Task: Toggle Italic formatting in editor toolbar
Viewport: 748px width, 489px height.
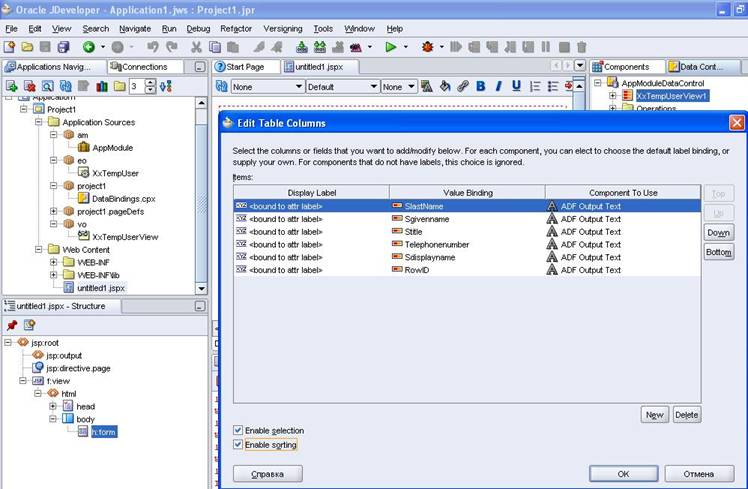Action: click(499, 86)
